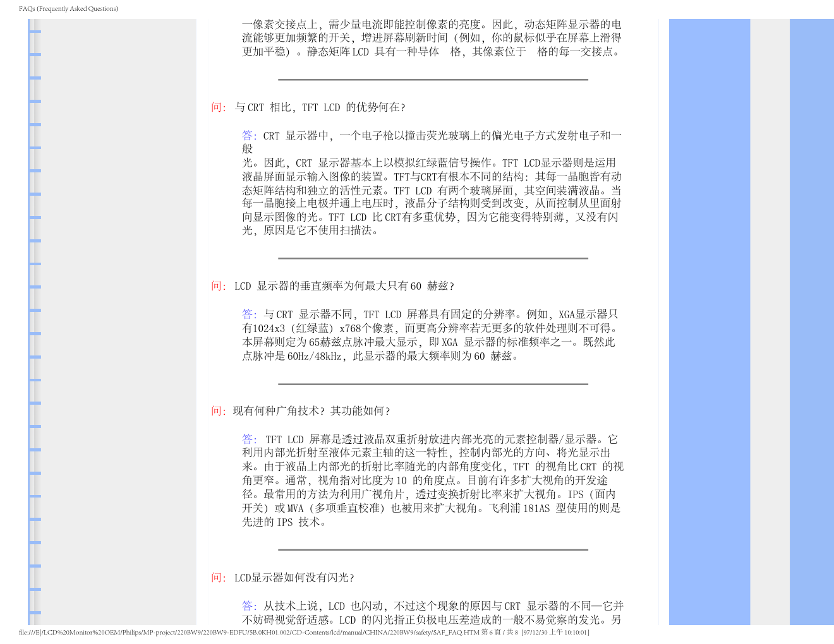
Task: Click the line mentioning '飞利浦 181AS'
Action: [432, 508]
